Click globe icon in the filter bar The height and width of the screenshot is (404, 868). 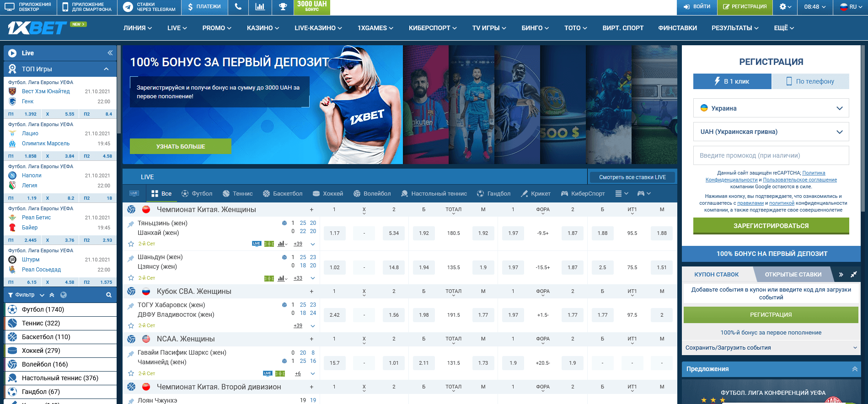pos(64,295)
